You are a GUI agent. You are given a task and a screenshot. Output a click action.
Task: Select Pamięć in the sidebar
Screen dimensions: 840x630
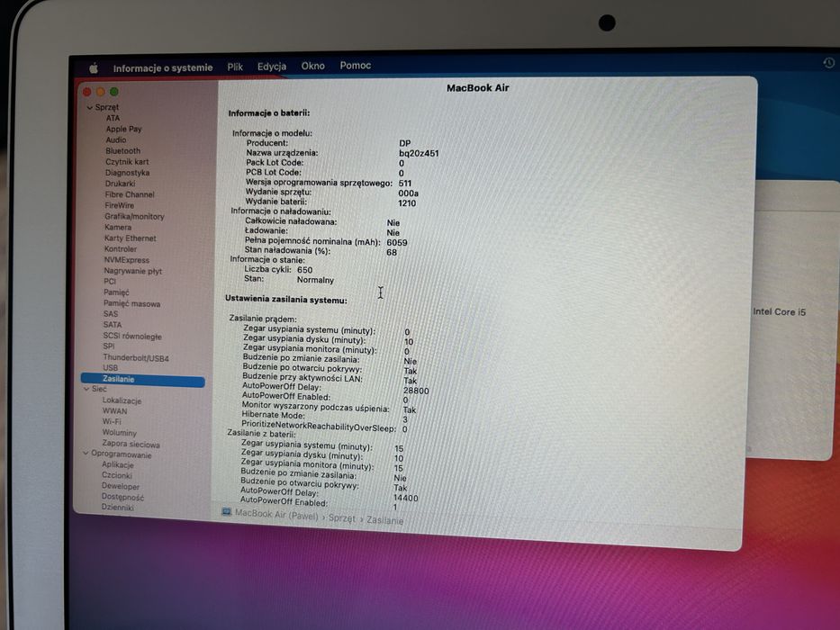pos(116,292)
